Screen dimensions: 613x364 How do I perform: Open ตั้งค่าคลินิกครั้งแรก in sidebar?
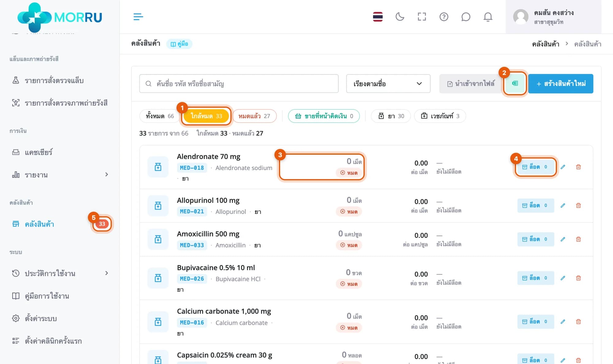click(x=60, y=341)
